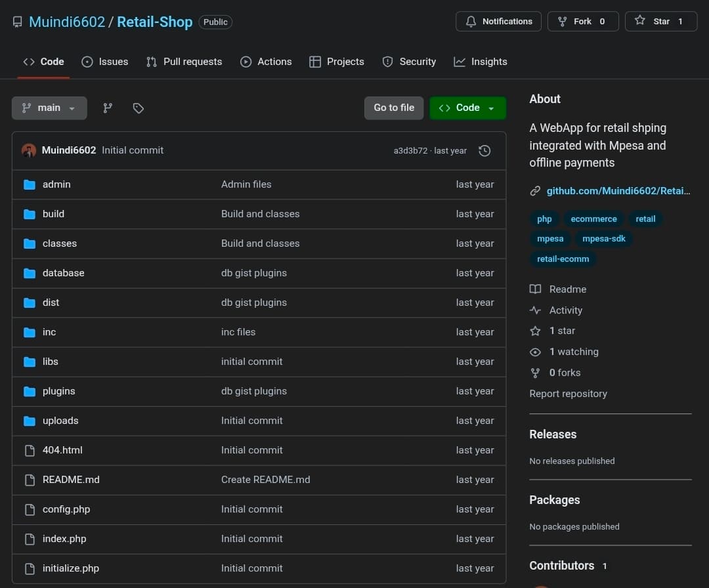The width and height of the screenshot is (709, 588).
Task: Follow the github.com/Muindi6602 project link
Action: coord(618,190)
